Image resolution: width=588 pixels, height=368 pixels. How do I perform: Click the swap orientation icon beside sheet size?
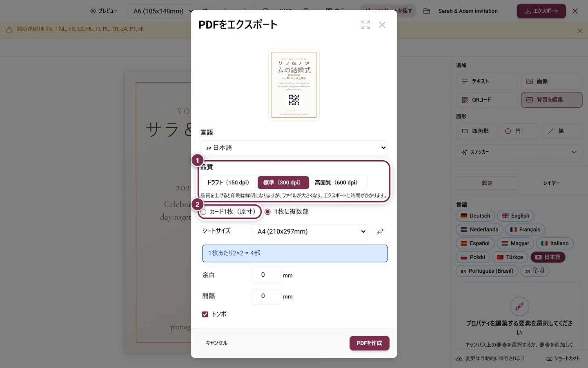coord(380,231)
